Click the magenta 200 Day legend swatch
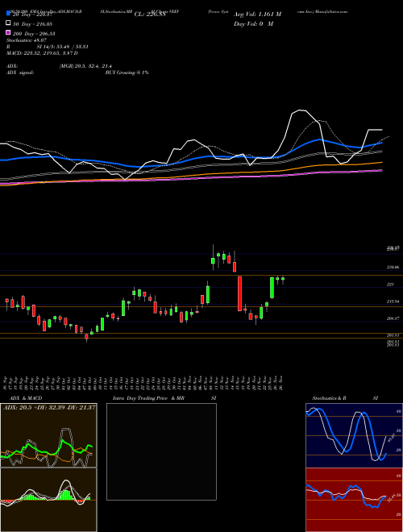This screenshot has width=403, height=532. 8,33
